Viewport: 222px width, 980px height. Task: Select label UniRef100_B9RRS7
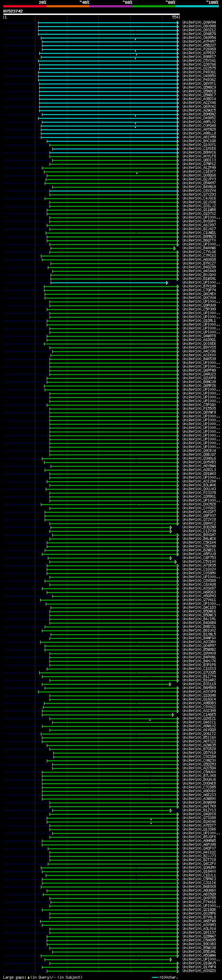pos(199,57)
